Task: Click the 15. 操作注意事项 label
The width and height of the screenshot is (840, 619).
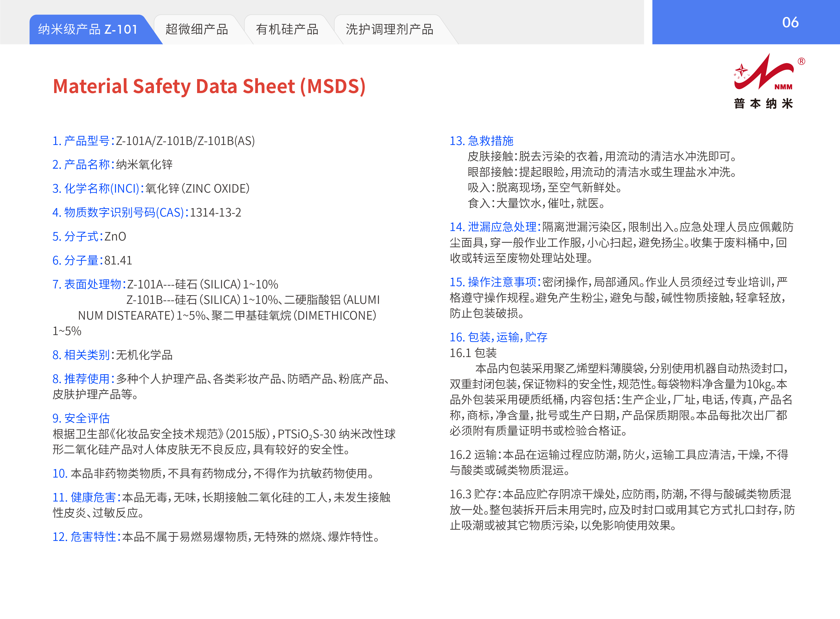Action: [x=495, y=282]
